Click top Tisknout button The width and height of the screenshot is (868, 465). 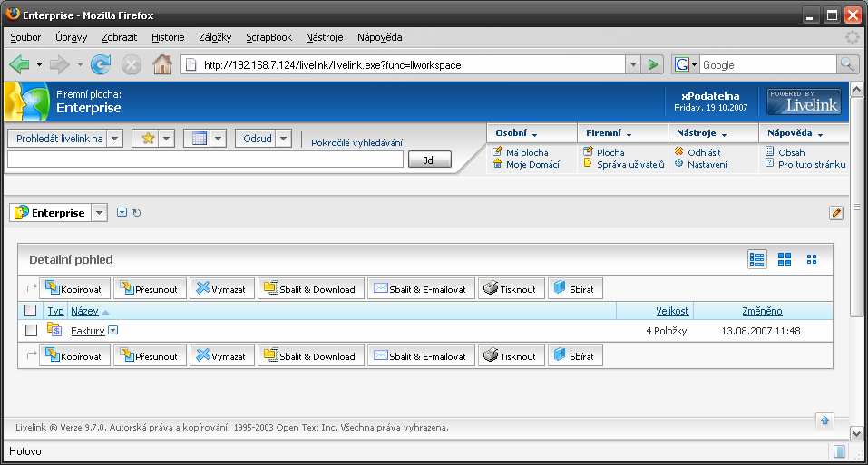coord(511,288)
